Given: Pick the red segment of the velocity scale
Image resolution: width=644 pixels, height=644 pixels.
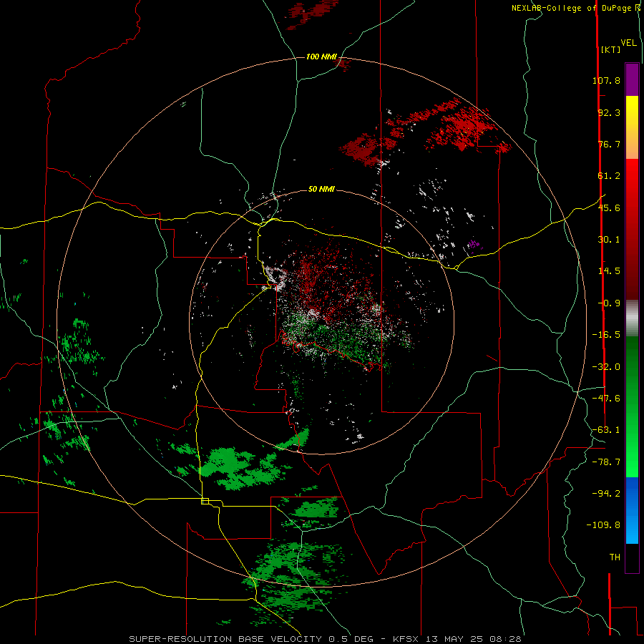Looking at the screenshot, I should [632, 229].
